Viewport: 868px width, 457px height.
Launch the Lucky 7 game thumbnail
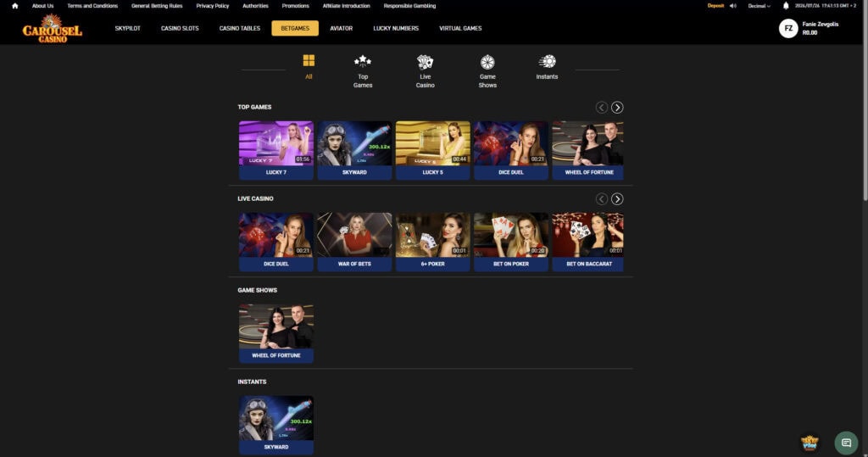276,150
